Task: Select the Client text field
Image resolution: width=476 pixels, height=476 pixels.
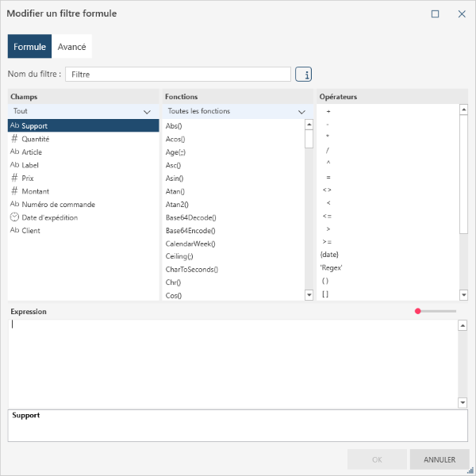Action: point(31,231)
